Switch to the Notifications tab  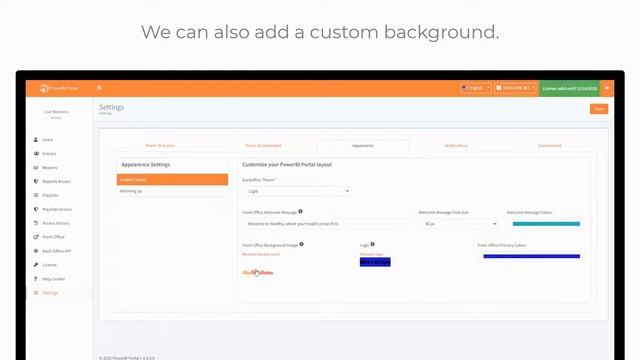tap(456, 146)
